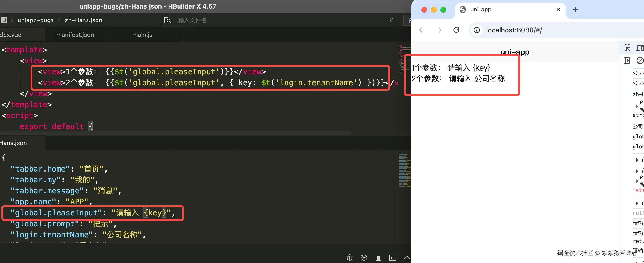Click the restart run icon
644x263 pixels.
pos(364,258)
